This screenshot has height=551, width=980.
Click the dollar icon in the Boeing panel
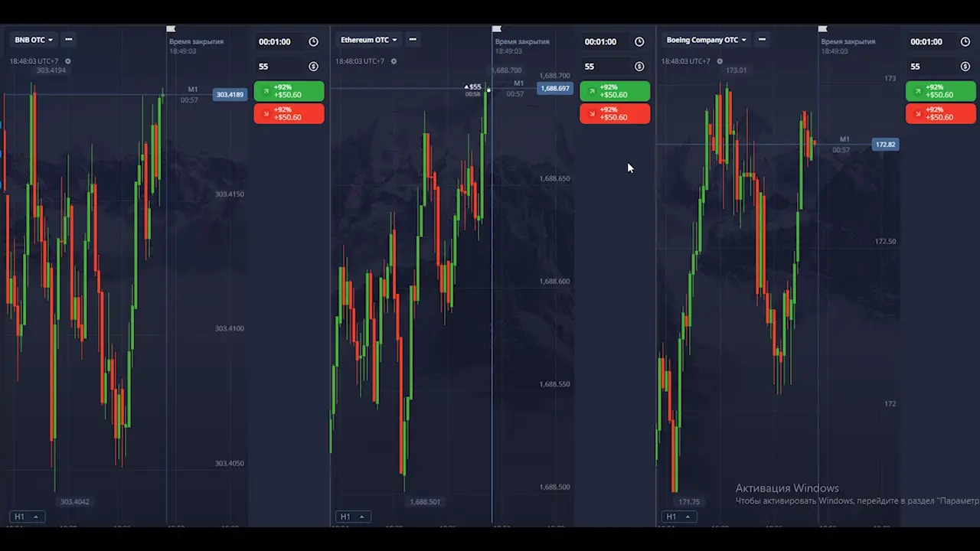(x=965, y=67)
